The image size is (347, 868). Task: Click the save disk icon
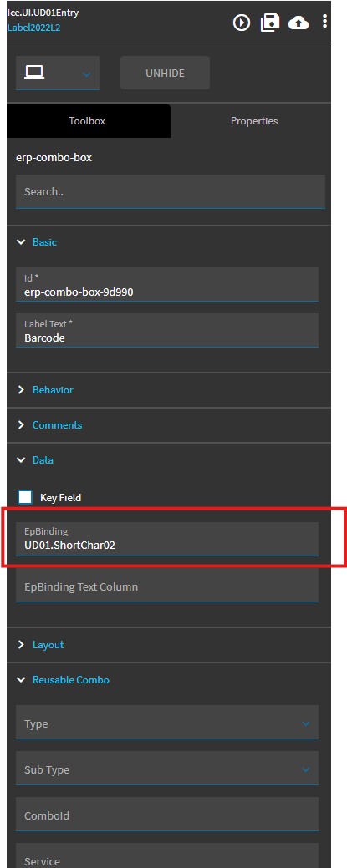coord(270,23)
